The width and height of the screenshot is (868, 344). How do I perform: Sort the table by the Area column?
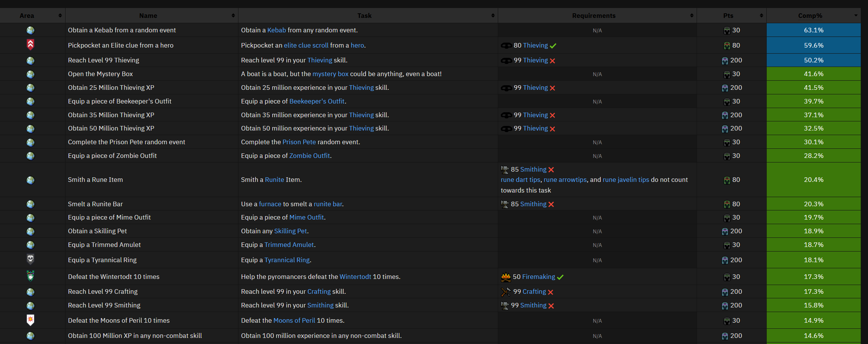pos(32,16)
